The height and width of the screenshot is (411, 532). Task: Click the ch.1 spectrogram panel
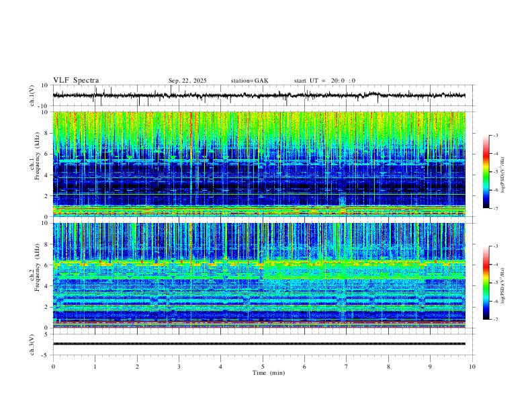259,164
